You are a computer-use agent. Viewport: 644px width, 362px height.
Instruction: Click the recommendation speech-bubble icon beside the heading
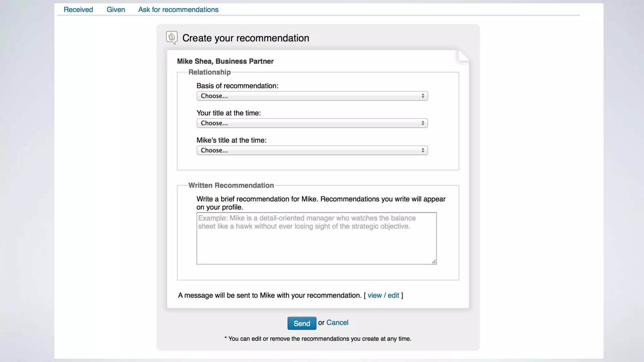click(172, 38)
